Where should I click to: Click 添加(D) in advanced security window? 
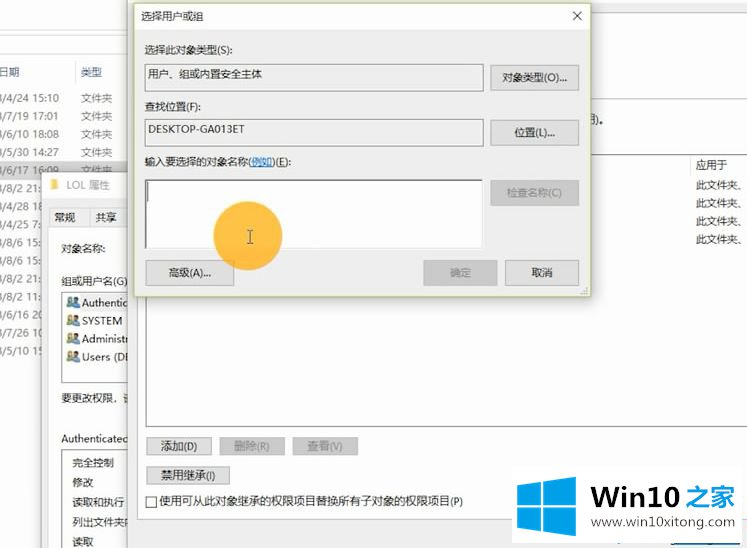tap(179, 447)
